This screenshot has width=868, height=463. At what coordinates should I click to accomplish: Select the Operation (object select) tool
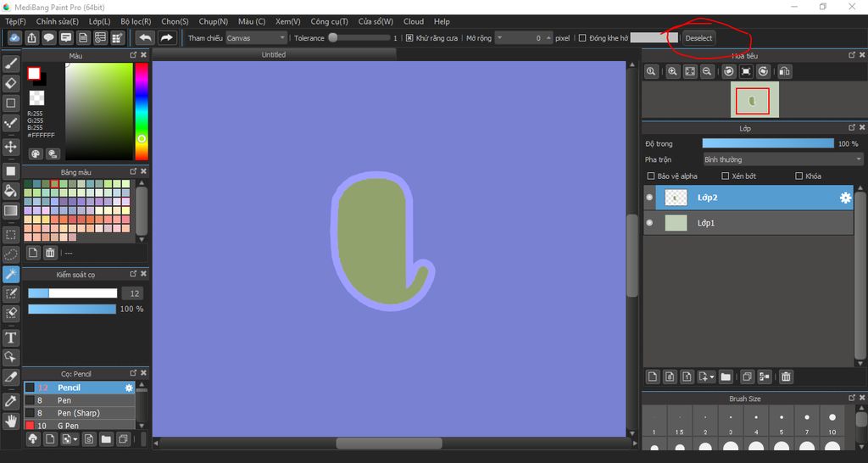pos(10,357)
